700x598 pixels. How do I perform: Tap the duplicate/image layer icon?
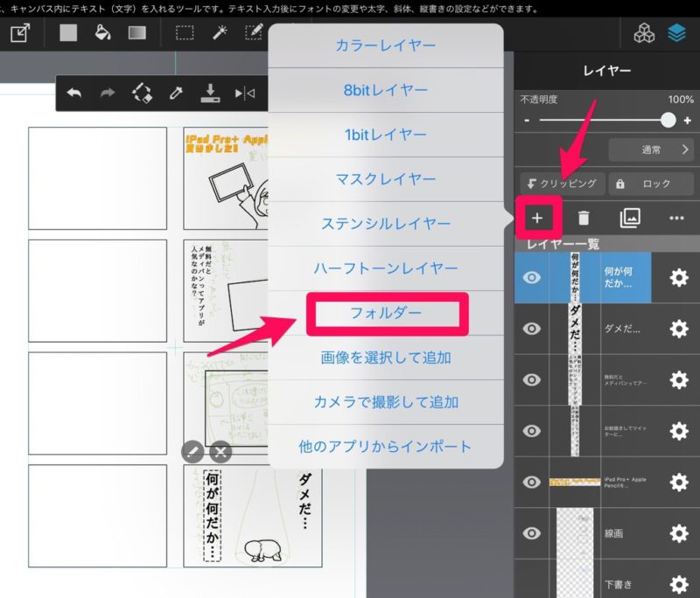coord(630,218)
